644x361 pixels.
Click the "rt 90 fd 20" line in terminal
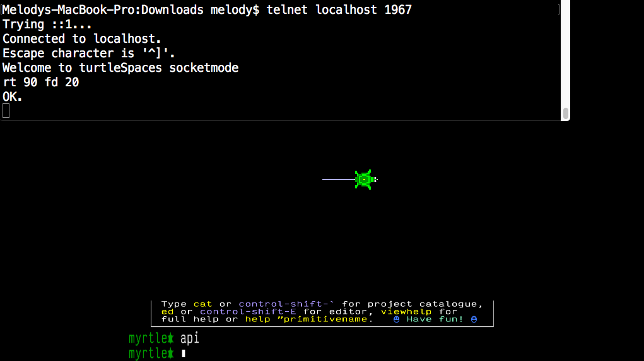pyautogui.click(x=41, y=82)
